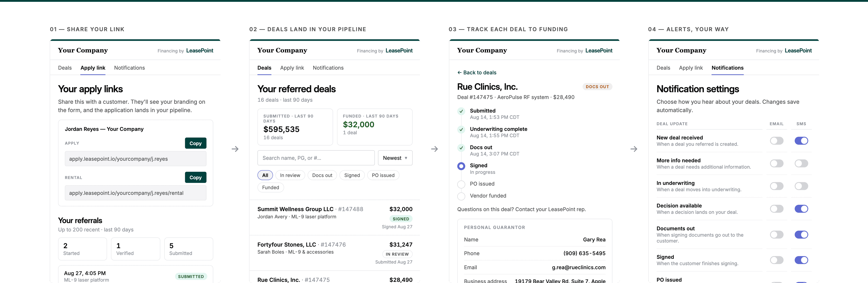The height and width of the screenshot is (283, 868).
Task: Click the DOCS OUT status badge
Action: [597, 87]
